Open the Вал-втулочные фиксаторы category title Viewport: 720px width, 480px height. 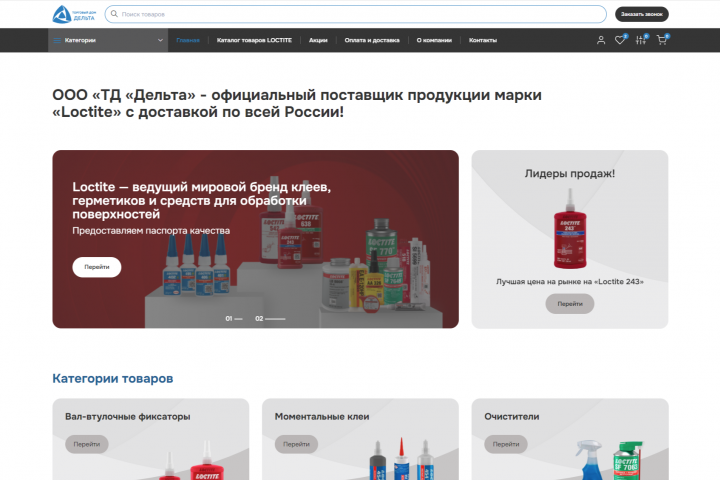tap(128, 417)
